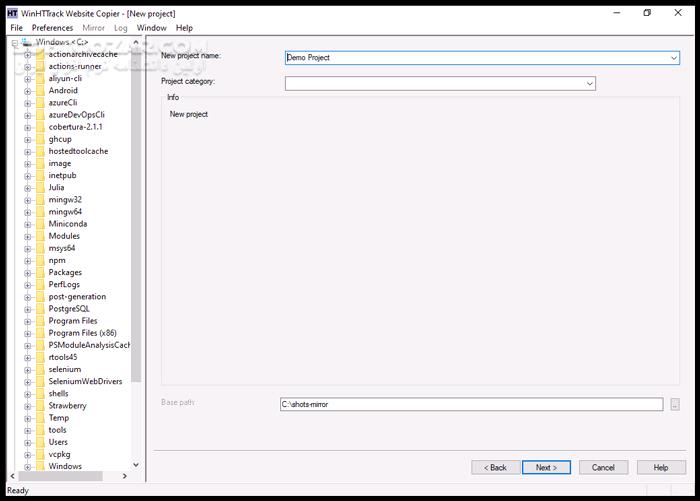Select the SeleniumWebDrivers tree item
Image resolution: width=700 pixels, height=501 pixels.
click(85, 382)
